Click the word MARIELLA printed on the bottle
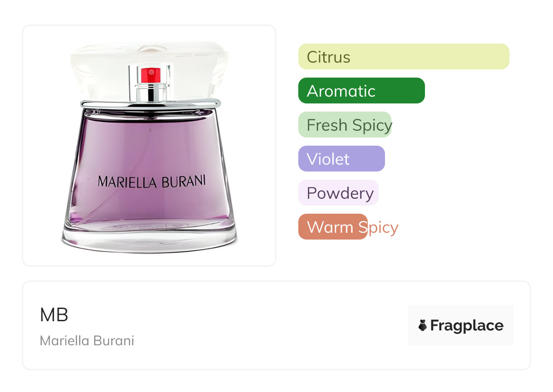Viewport: 553px width, 392px height. tap(128, 181)
